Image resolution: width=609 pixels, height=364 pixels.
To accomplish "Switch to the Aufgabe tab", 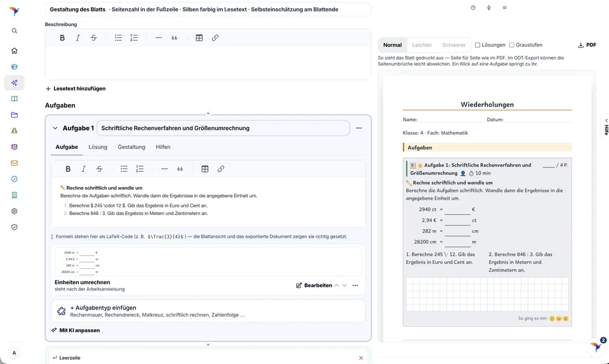I will click(x=67, y=147).
